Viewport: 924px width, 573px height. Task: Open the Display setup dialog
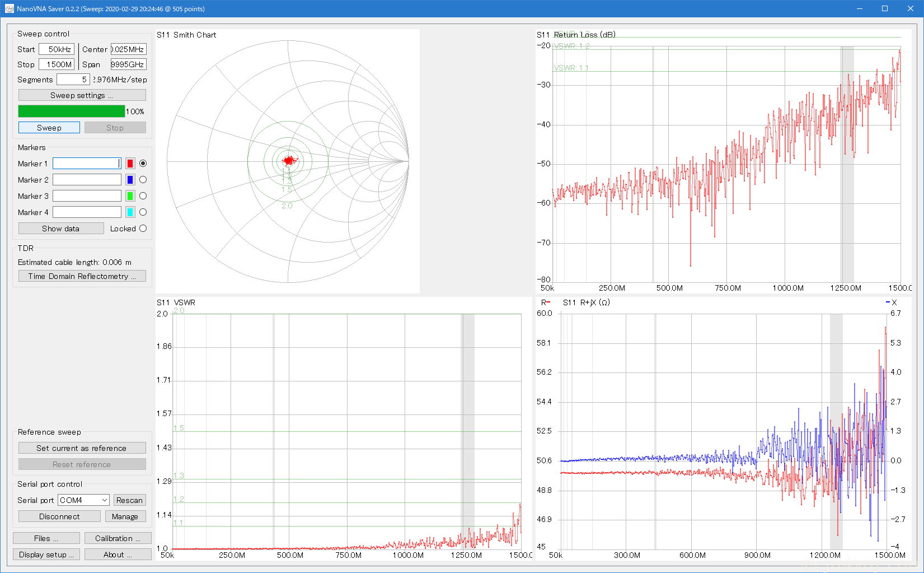pyautogui.click(x=46, y=555)
